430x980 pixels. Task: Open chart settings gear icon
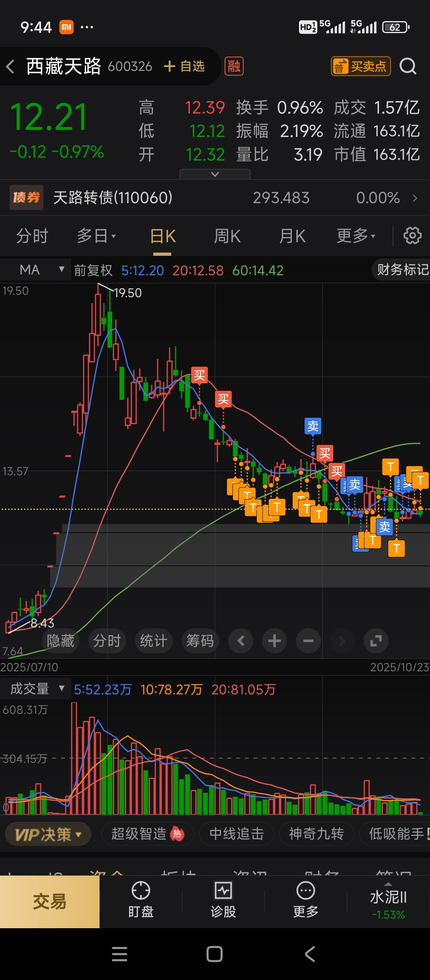(x=412, y=235)
